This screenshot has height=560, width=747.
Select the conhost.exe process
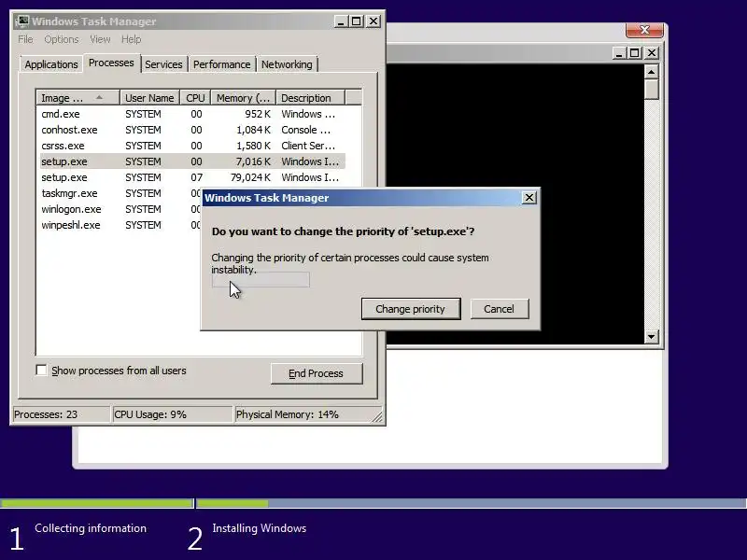tap(193, 130)
